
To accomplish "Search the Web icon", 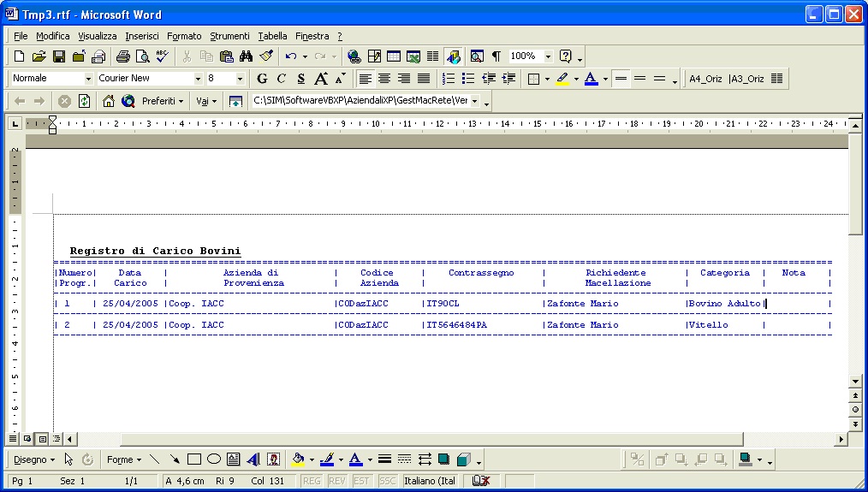I will [x=128, y=101].
